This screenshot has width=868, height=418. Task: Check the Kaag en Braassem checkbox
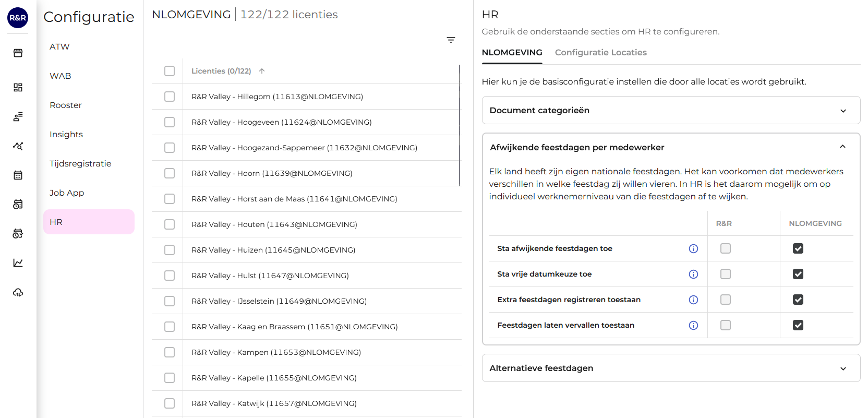170,327
